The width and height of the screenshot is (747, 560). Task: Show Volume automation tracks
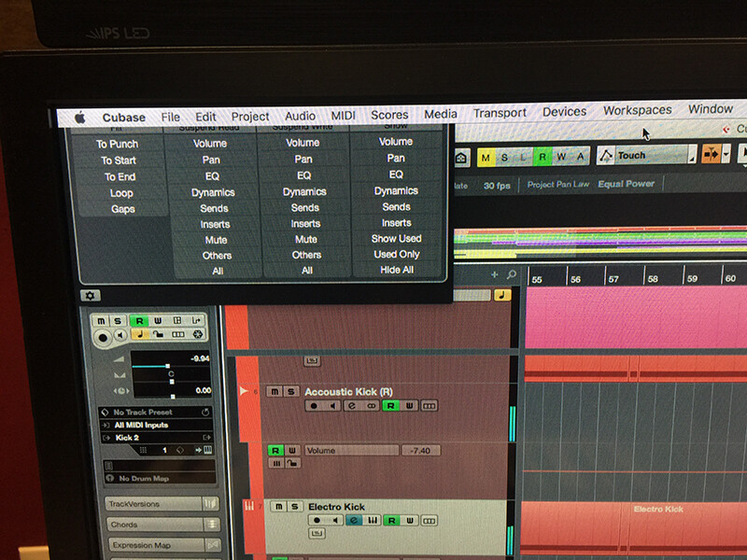(x=395, y=142)
